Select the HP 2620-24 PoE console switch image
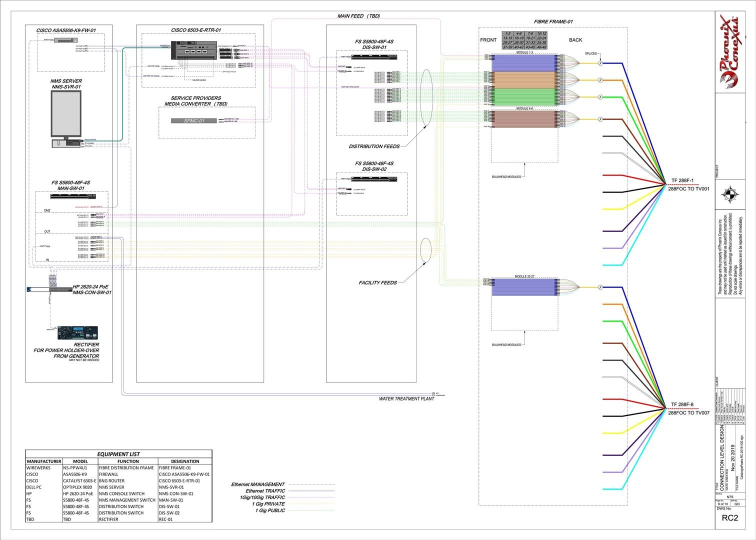This screenshot has height=540, width=756. coord(50,289)
